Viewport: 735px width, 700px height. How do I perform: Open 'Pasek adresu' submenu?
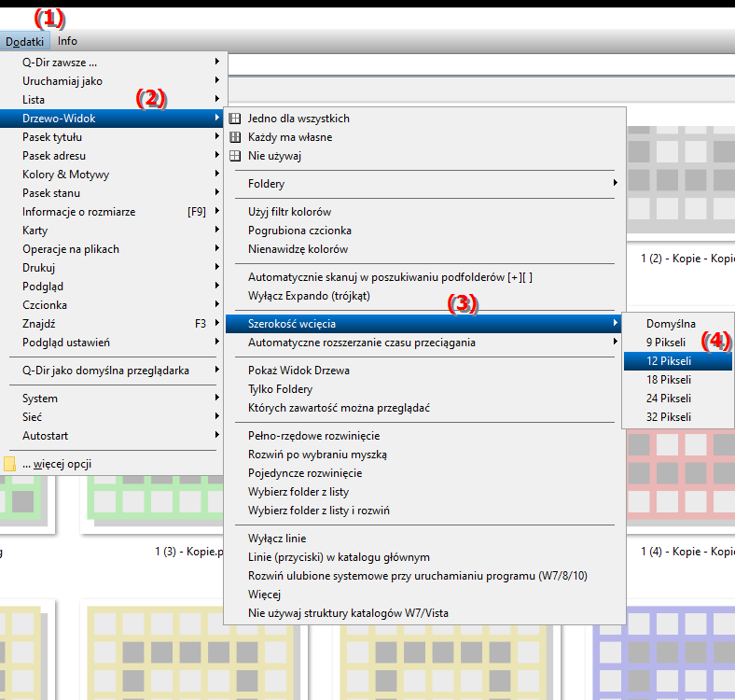(x=112, y=156)
